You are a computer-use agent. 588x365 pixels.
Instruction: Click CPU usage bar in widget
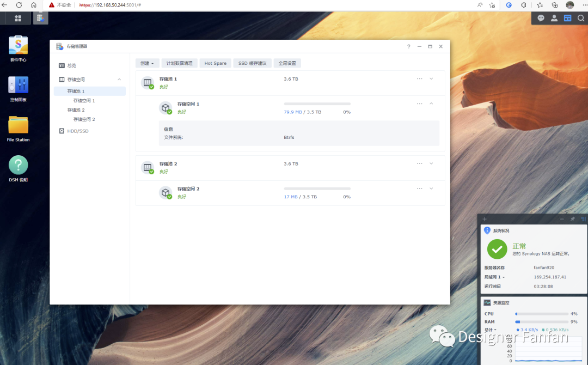542,314
